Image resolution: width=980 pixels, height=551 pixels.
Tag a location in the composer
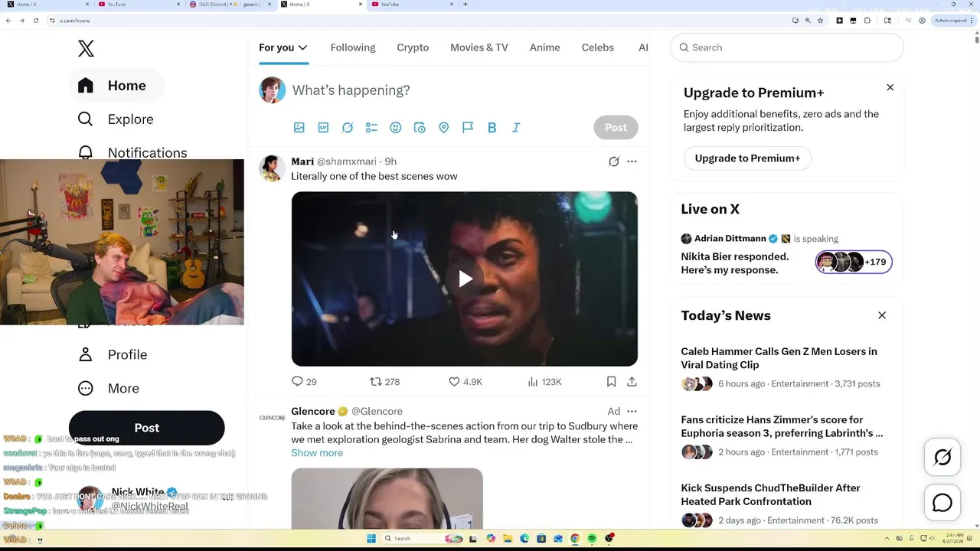click(444, 128)
